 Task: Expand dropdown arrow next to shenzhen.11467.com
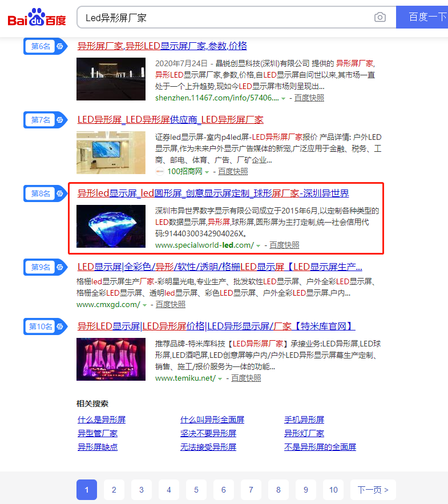tap(283, 99)
